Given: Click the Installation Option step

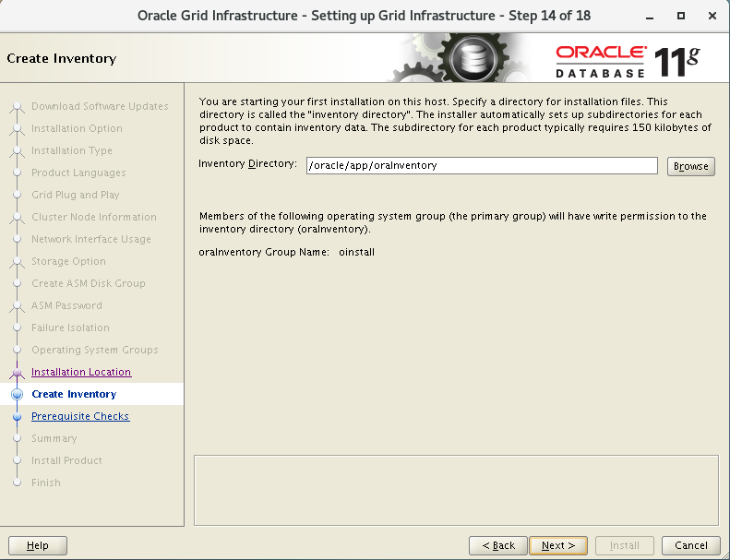Looking at the screenshot, I should point(77,128).
